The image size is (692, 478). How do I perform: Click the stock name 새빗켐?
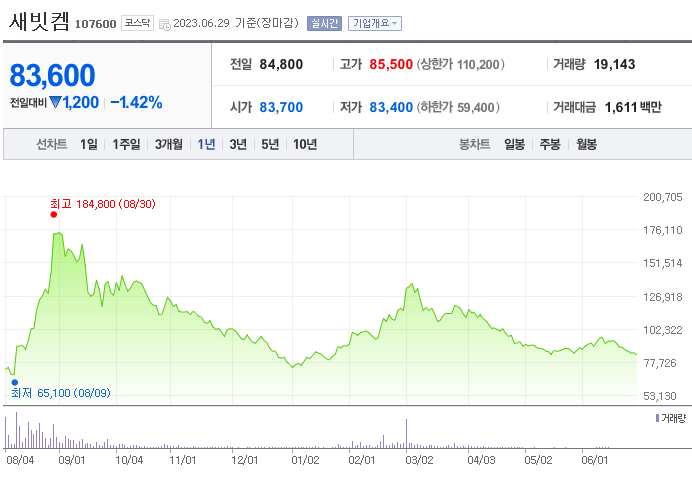39,22
